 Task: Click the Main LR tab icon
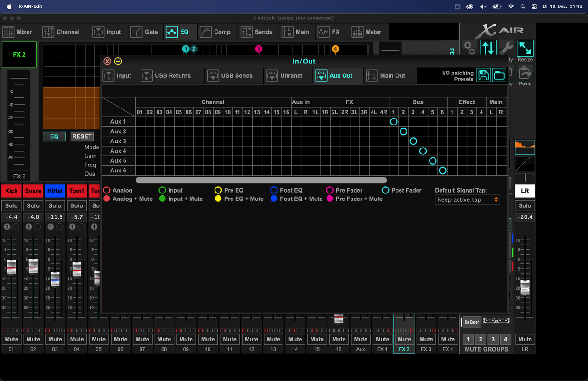(x=287, y=32)
